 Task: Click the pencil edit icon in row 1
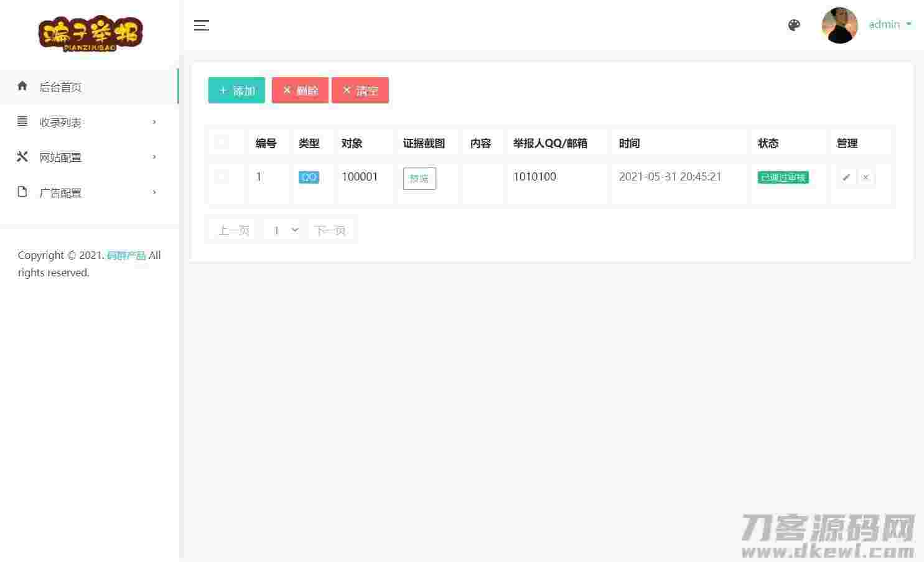(x=846, y=177)
